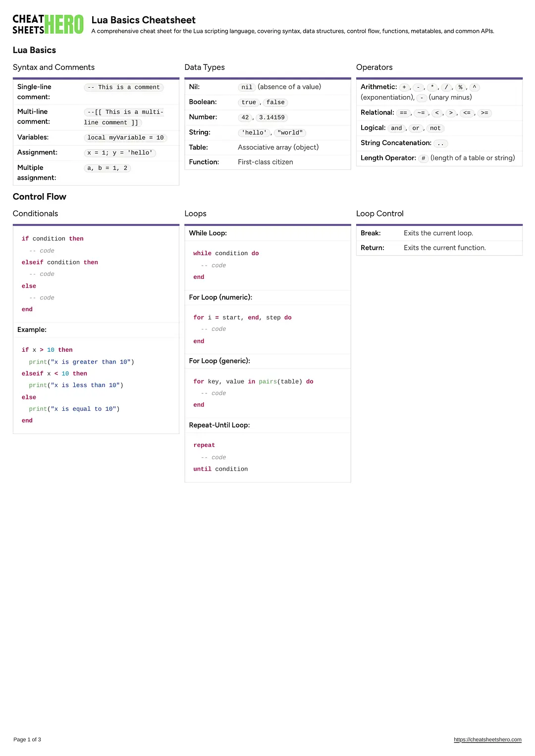Click the 'true' boolean chip

249,103
